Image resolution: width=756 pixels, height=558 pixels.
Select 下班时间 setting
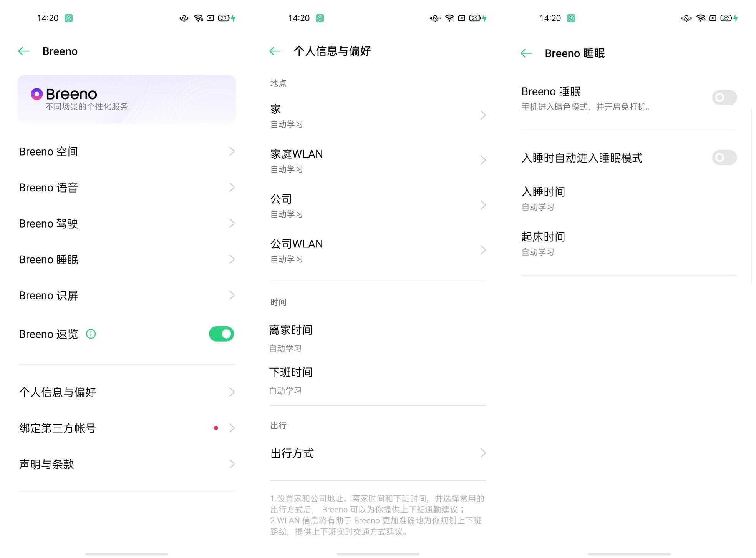pyautogui.click(x=378, y=381)
